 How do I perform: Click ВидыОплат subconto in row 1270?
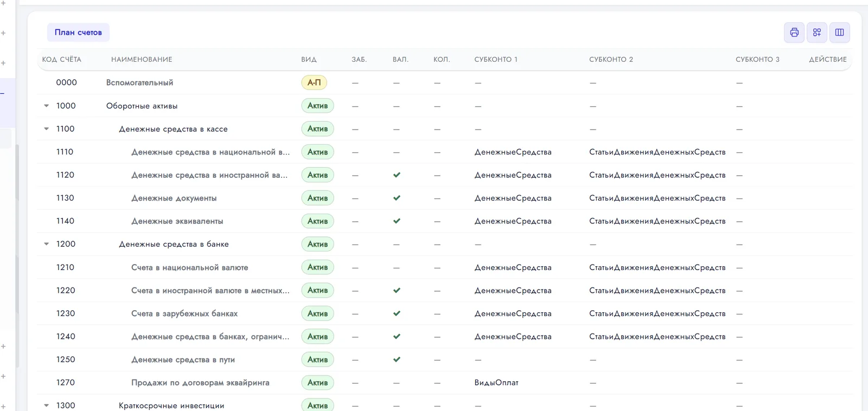(x=496, y=383)
